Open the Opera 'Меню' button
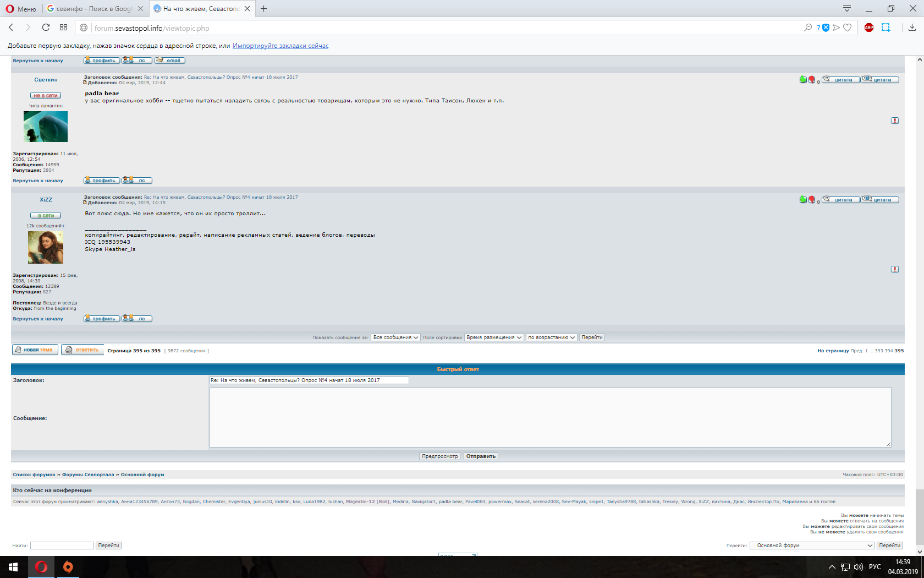Viewport: 924px width, 578px height. coord(21,9)
